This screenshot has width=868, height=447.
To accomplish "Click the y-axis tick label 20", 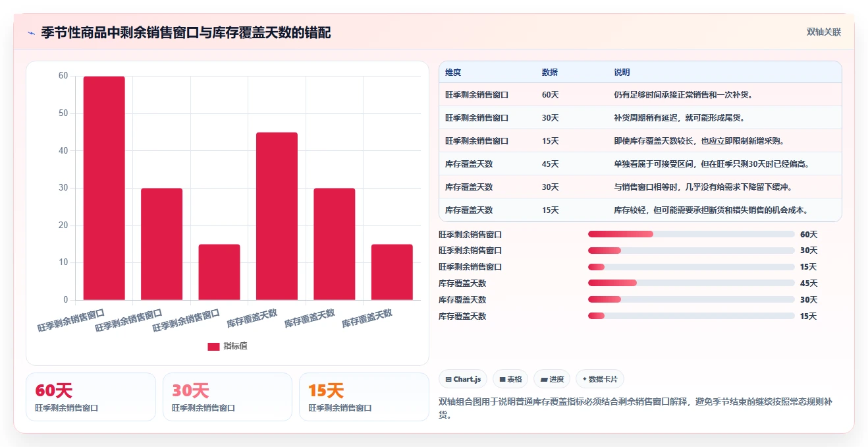I will pos(63,225).
